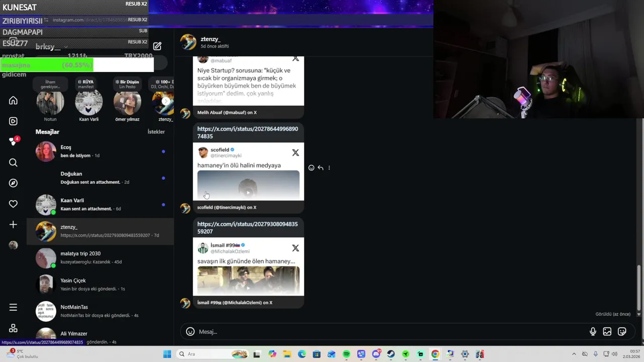Viewport: 644px width, 362px height.
Task: Open Chrome from the taskbar
Action: [435, 354]
